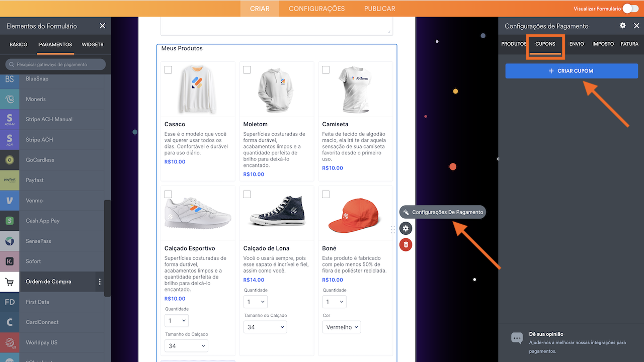Click the First Data gateway icon

(10, 302)
